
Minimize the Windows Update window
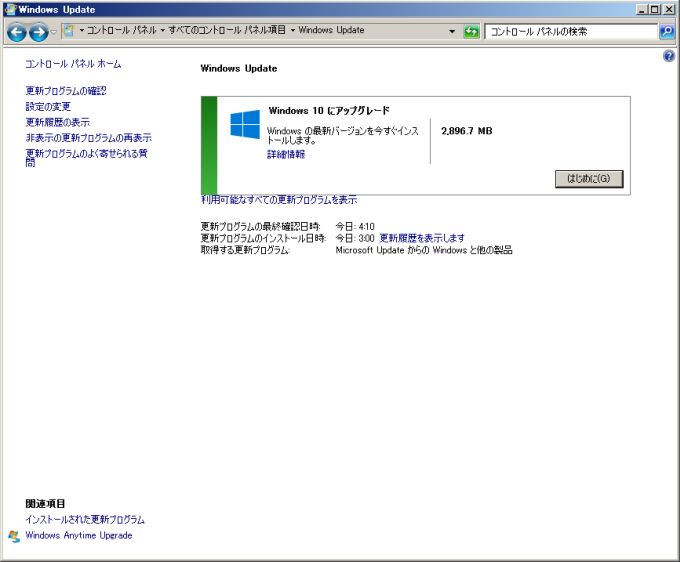click(x=642, y=9)
